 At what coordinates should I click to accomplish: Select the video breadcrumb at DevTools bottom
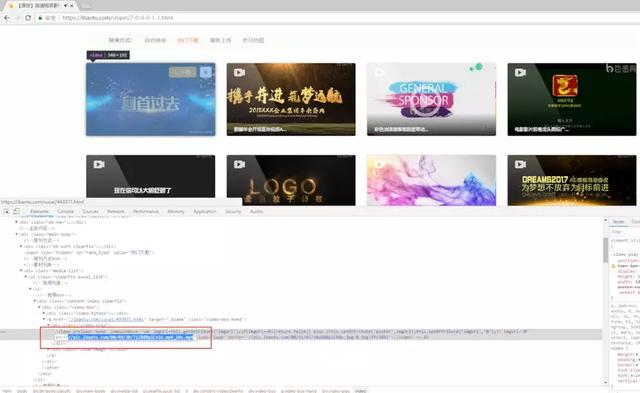point(360,391)
